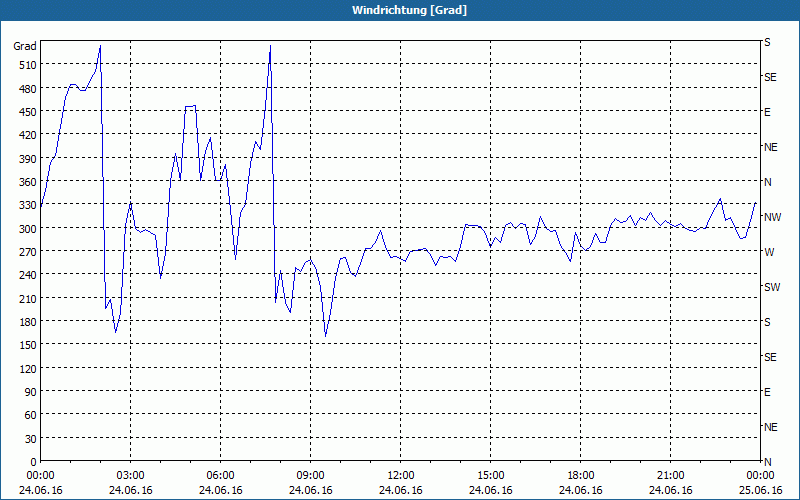Select the W compass direction label
This screenshot has width=800, height=500.
click(769, 252)
